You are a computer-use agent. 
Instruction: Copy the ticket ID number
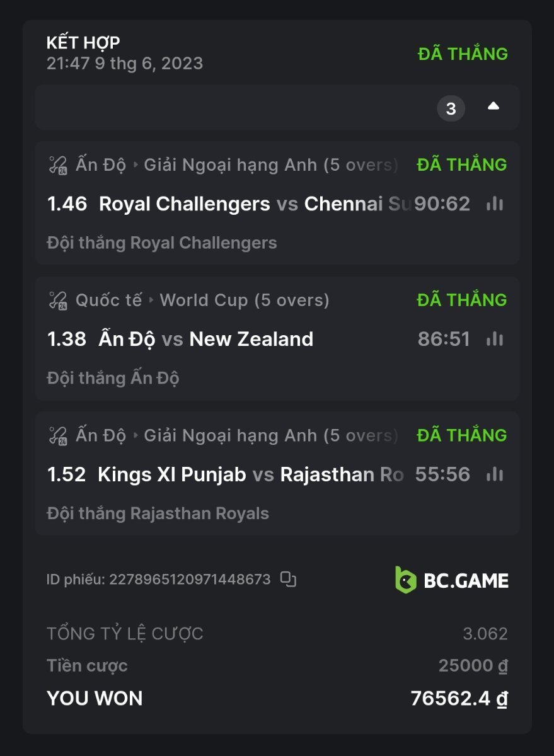(x=288, y=579)
